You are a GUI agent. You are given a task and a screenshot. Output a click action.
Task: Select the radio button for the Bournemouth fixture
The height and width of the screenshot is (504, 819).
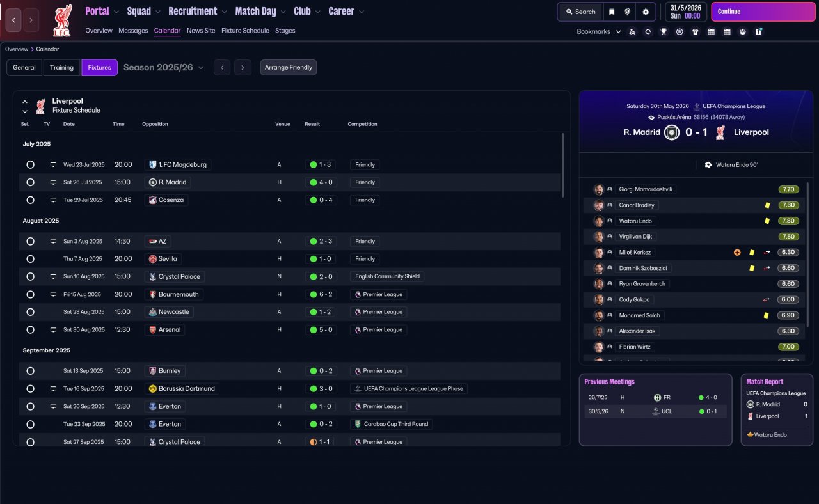coord(30,295)
